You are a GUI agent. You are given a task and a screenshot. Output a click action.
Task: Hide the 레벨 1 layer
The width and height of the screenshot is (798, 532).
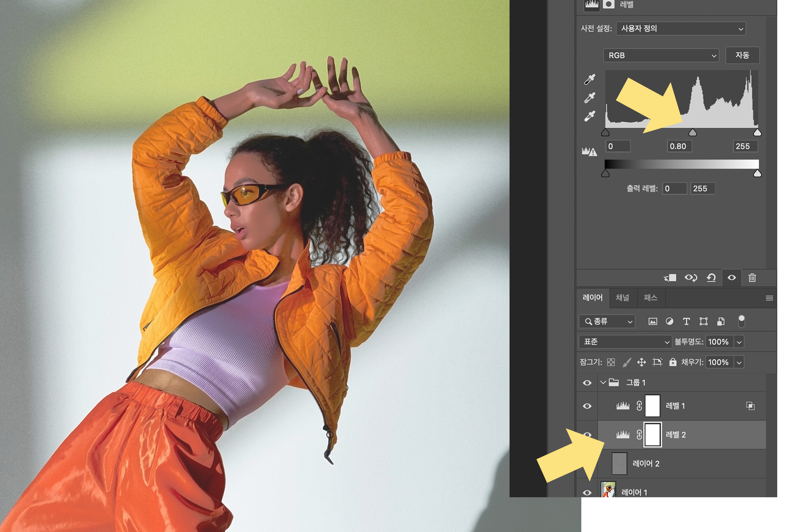[x=587, y=406]
